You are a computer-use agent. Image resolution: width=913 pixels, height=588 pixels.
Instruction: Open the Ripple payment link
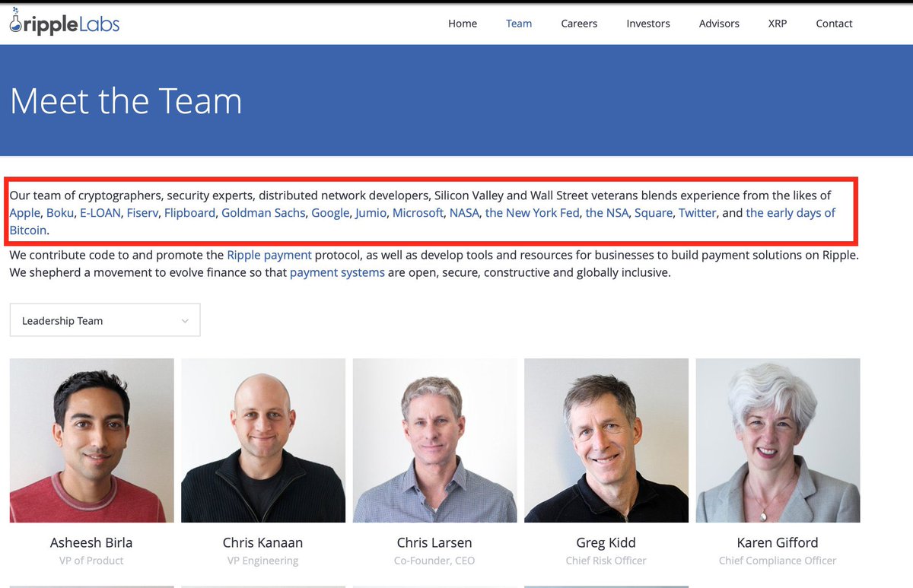point(269,256)
